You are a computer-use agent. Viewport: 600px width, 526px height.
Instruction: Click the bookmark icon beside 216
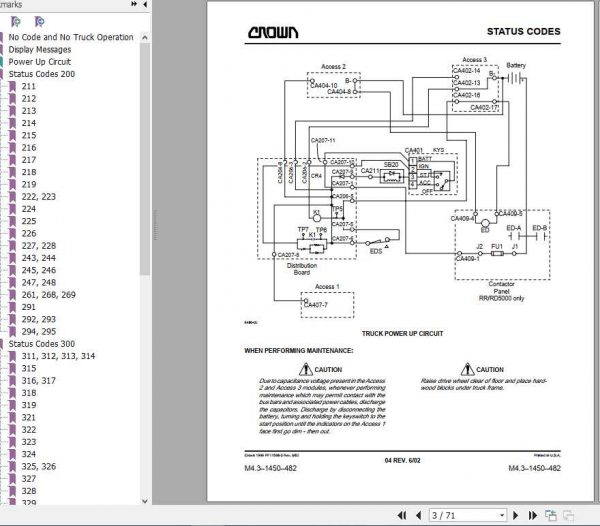tap(13, 148)
